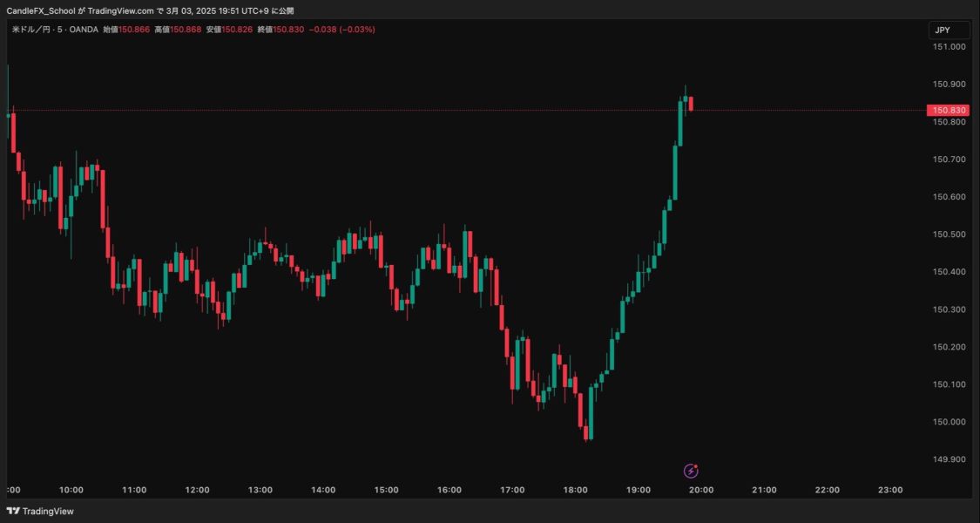Click the TradingView.com text in header
Viewport: 980px width, 523px height.
pyautogui.click(x=120, y=10)
